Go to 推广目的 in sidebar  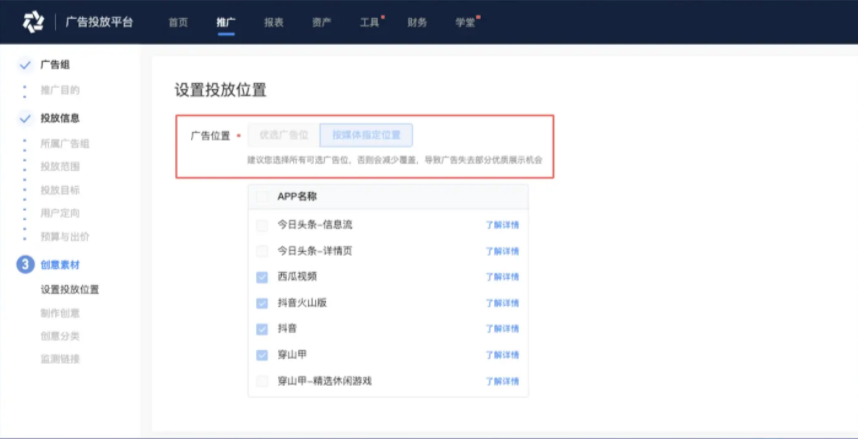pos(60,90)
